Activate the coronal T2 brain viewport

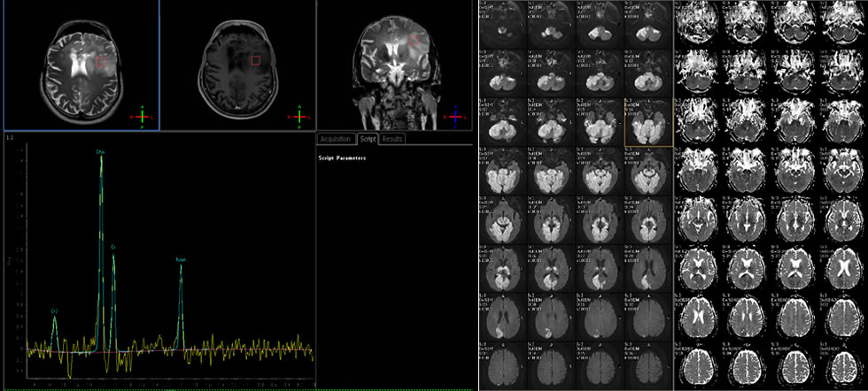tap(394, 66)
